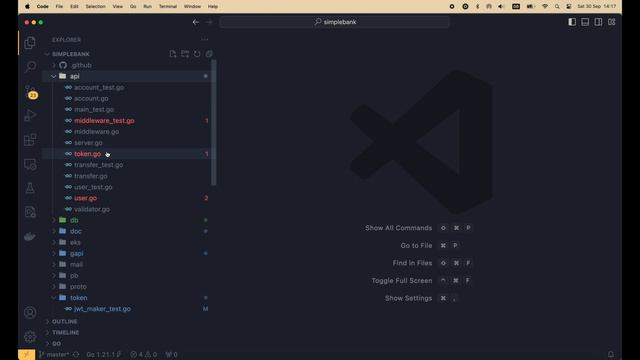Go back with the navigation arrow

pyautogui.click(x=196, y=22)
